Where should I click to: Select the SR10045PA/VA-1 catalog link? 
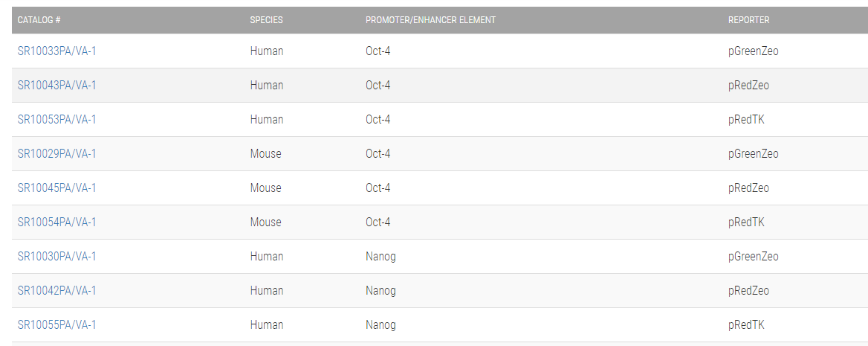[56, 188]
